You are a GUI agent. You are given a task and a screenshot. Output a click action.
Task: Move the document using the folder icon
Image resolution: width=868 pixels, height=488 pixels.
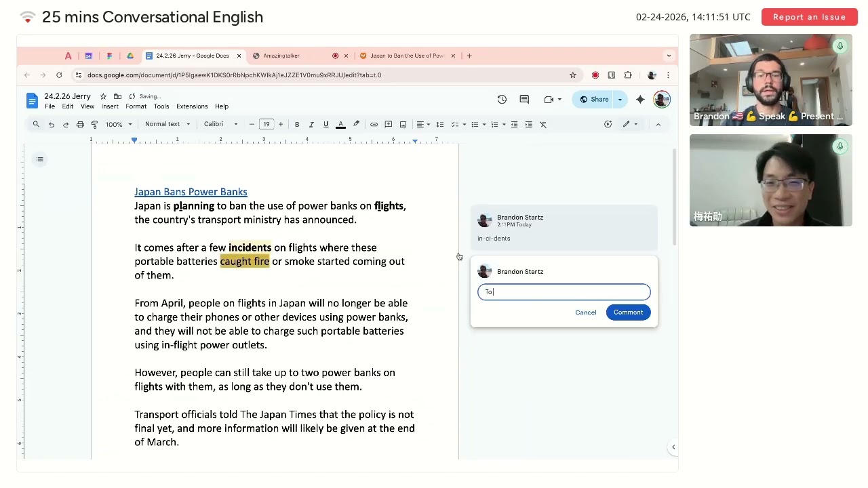[x=117, y=96]
